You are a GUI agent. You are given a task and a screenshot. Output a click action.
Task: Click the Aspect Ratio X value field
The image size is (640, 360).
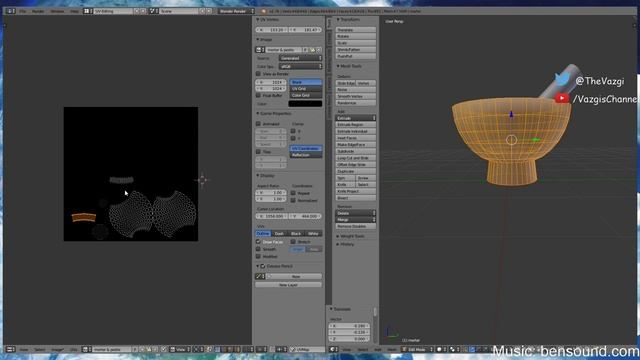pyautogui.click(x=271, y=193)
